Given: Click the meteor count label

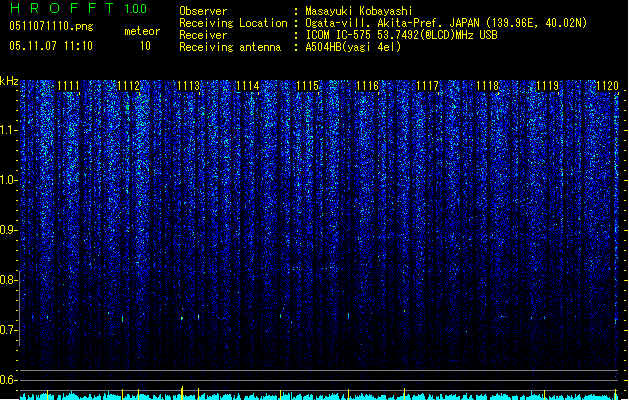Looking at the screenshot, I should pyautogui.click(x=142, y=31).
